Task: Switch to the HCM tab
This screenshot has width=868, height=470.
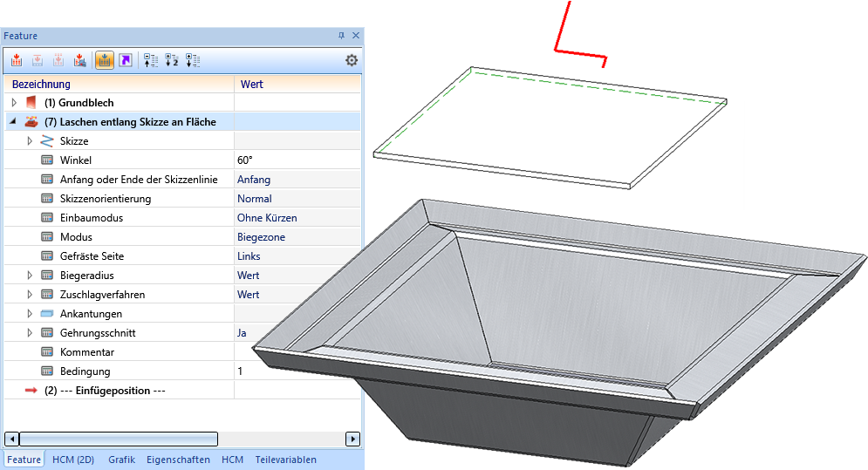Action: click(233, 460)
